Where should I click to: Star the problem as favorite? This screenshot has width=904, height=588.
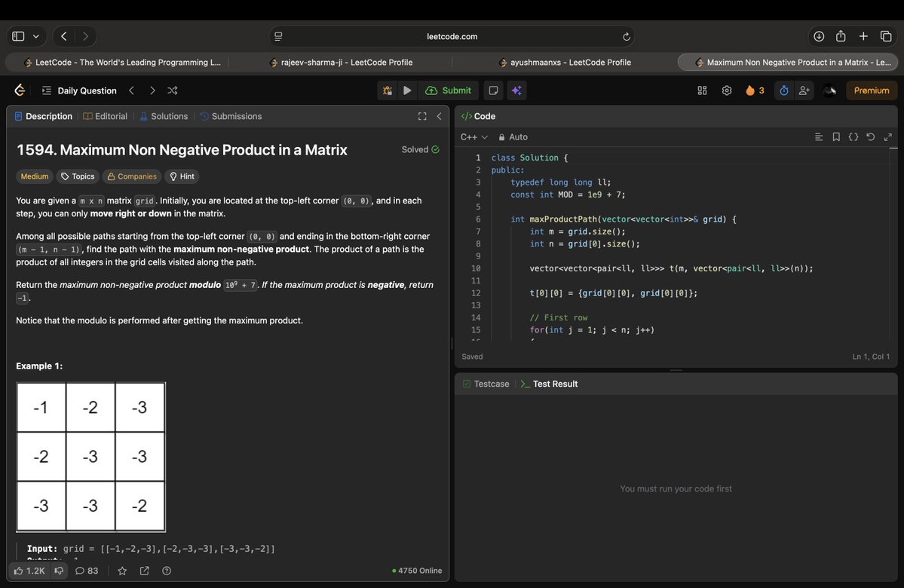pos(122,571)
